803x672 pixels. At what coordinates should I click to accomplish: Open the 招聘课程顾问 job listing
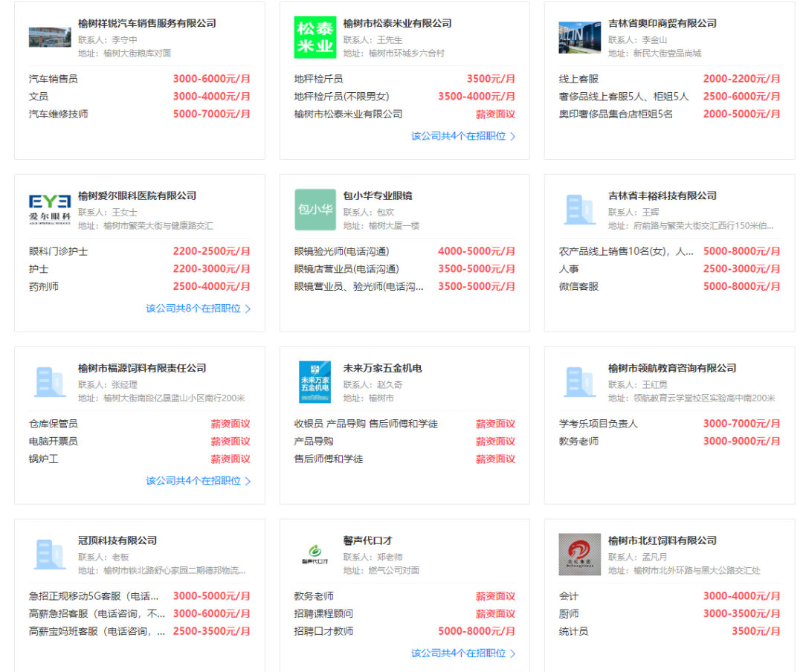(323, 613)
